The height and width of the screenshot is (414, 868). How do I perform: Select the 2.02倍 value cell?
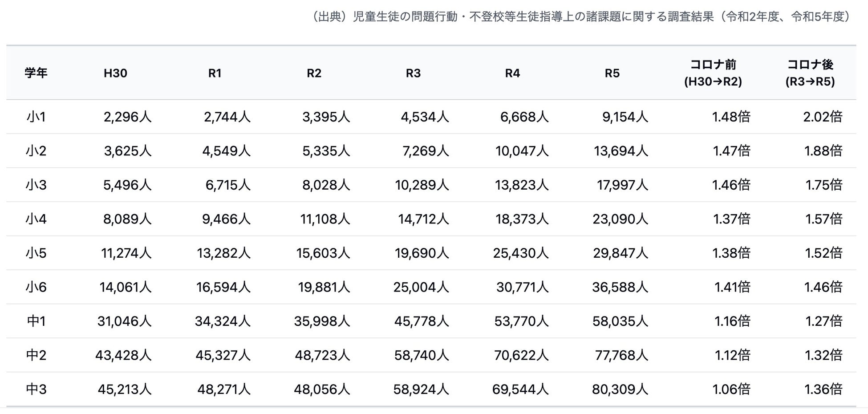[823, 117]
